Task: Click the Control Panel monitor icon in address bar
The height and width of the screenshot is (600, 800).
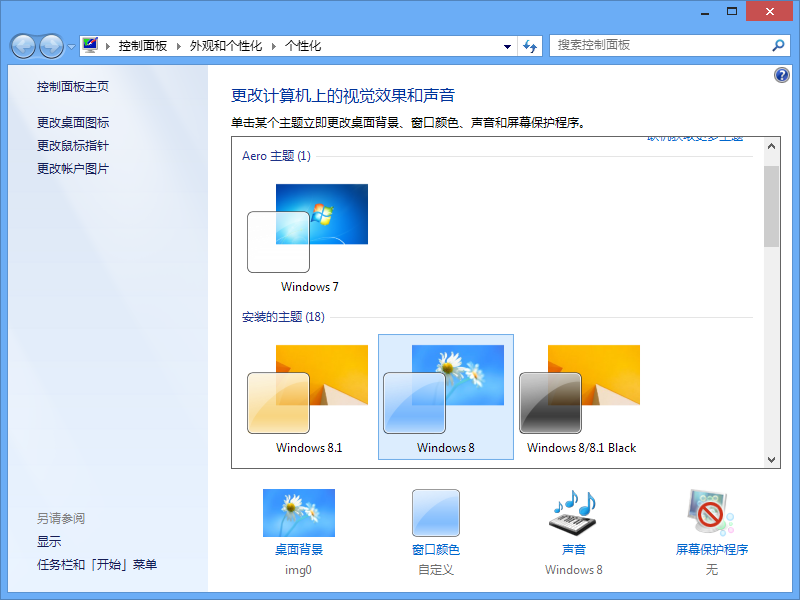Action: [x=90, y=45]
